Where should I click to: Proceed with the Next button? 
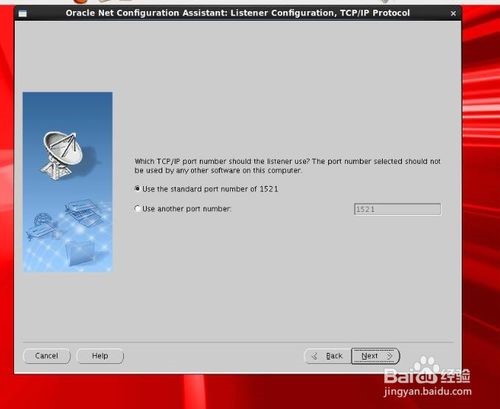tap(375, 356)
